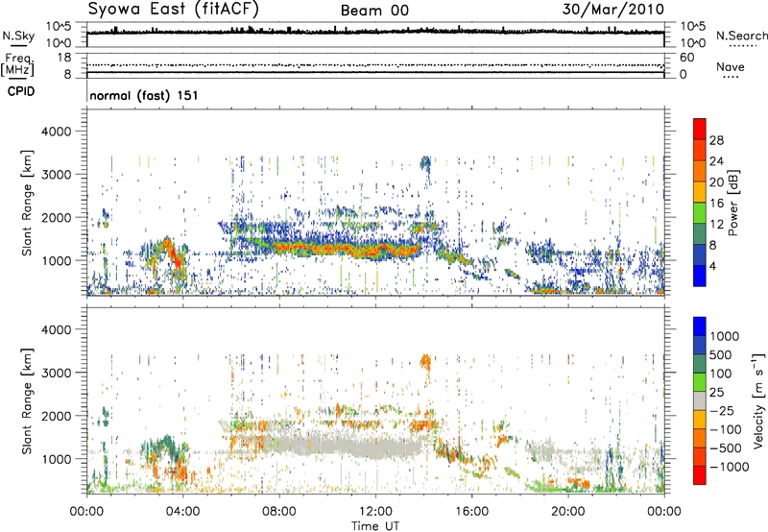Viewport: 768px width, 532px height.
Task: Click the '-1000' tick on Velocity colour bar
Action: [730, 467]
